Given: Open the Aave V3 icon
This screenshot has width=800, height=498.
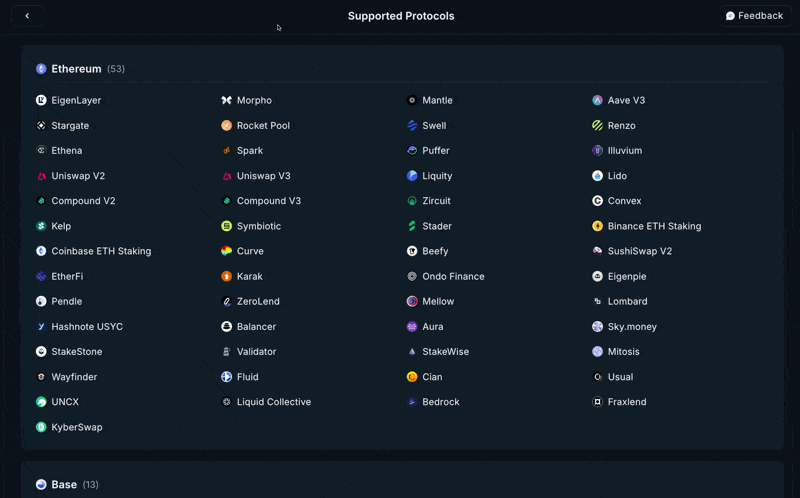Looking at the screenshot, I should (597, 100).
